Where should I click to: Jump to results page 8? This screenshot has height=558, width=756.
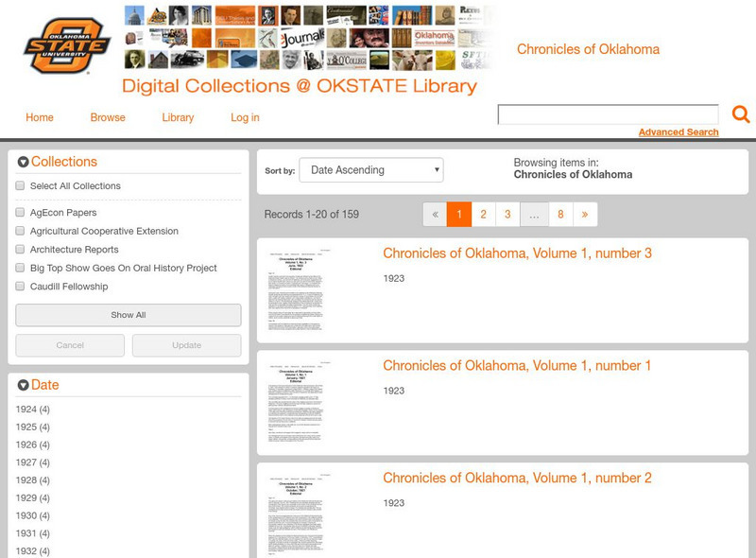point(560,215)
